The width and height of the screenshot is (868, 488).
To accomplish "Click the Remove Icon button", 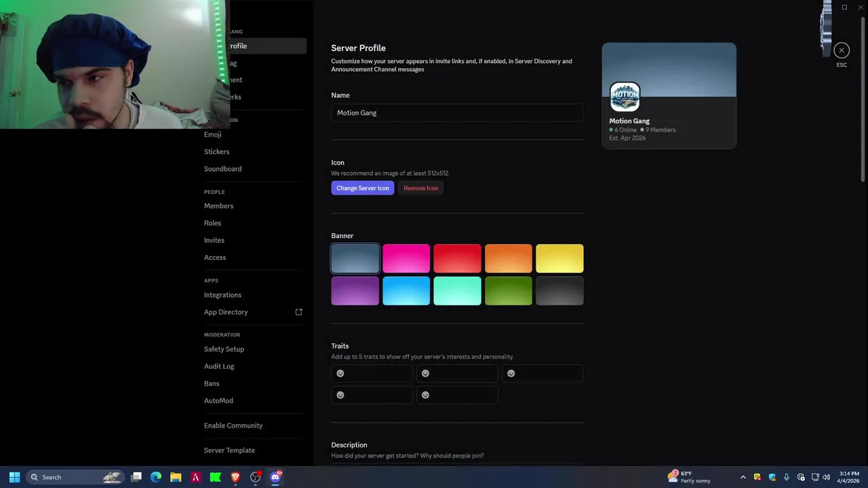I will click(x=420, y=188).
